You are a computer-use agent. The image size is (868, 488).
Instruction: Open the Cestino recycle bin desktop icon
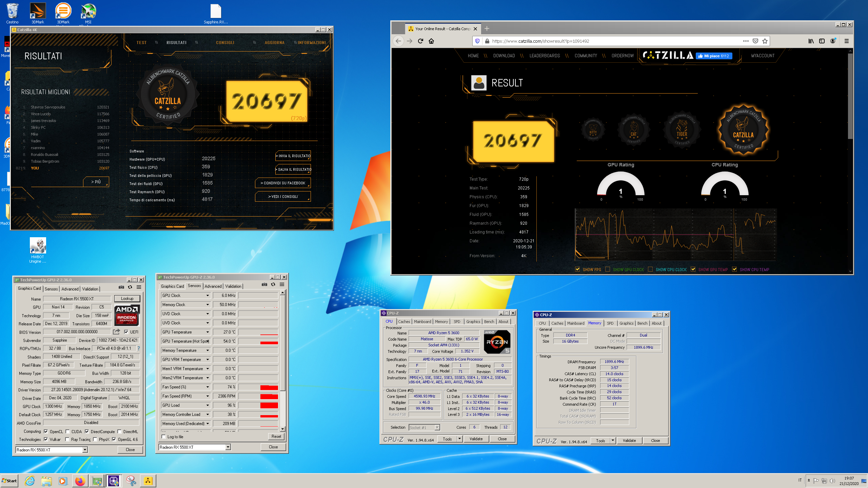[x=12, y=14]
